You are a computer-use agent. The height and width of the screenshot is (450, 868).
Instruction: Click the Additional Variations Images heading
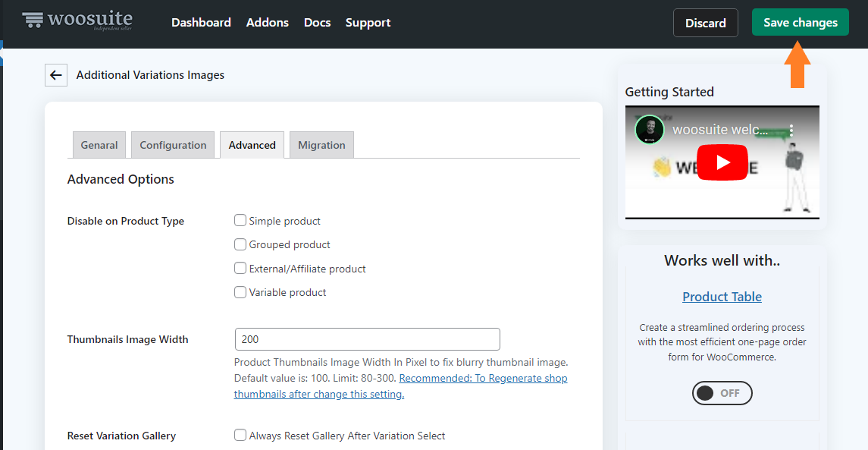(x=150, y=75)
